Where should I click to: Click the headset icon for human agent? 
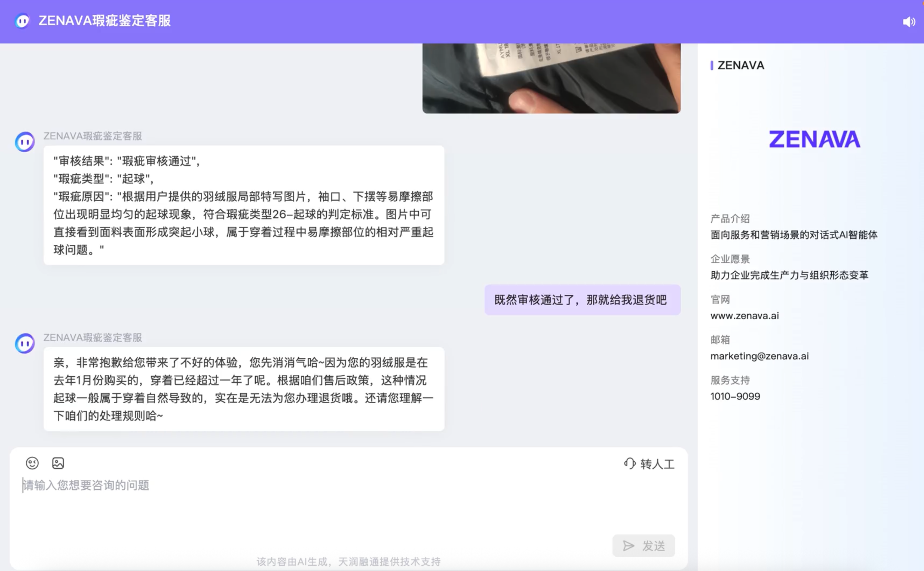[629, 463]
